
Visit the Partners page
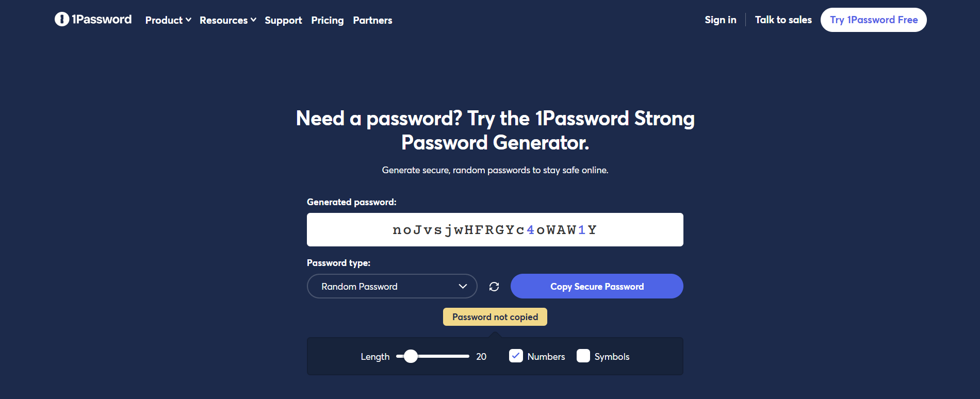(x=372, y=20)
